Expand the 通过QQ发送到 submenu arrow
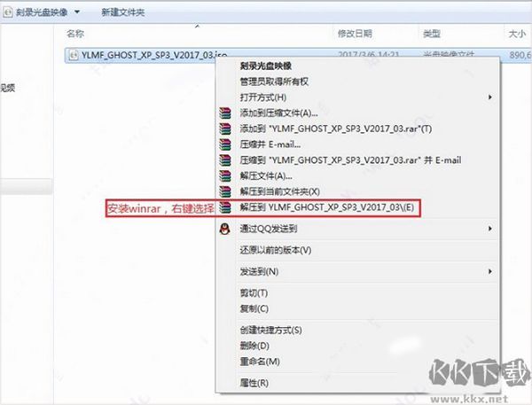Viewport: 532px width, 405px height. click(490, 229)
